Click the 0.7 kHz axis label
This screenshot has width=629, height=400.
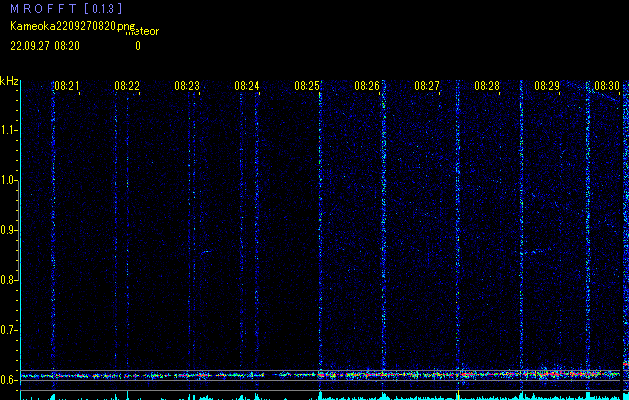click(8, 330)
